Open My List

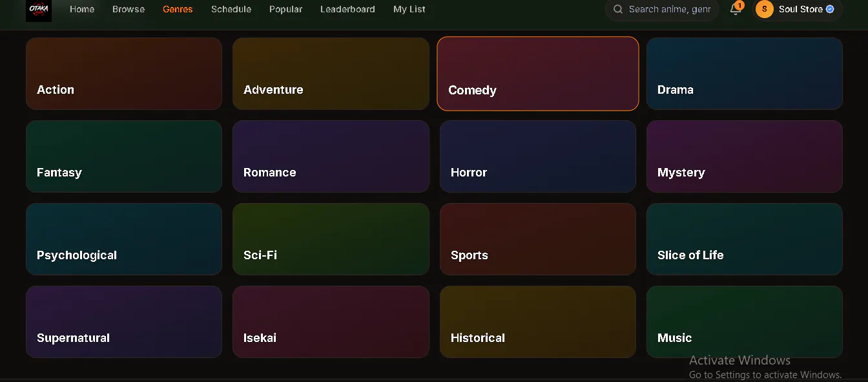click(409, 9)
